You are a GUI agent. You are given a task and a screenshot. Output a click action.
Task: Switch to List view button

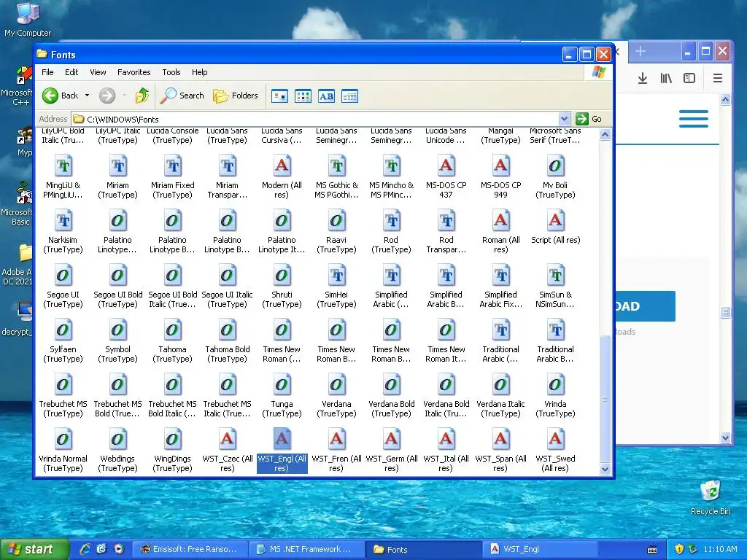coord(303,96)
